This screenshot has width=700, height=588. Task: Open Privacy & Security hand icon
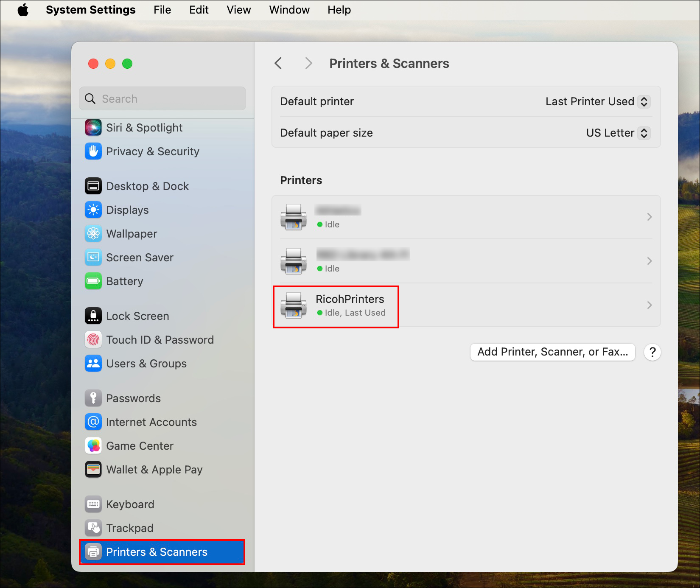pos(93,151)
